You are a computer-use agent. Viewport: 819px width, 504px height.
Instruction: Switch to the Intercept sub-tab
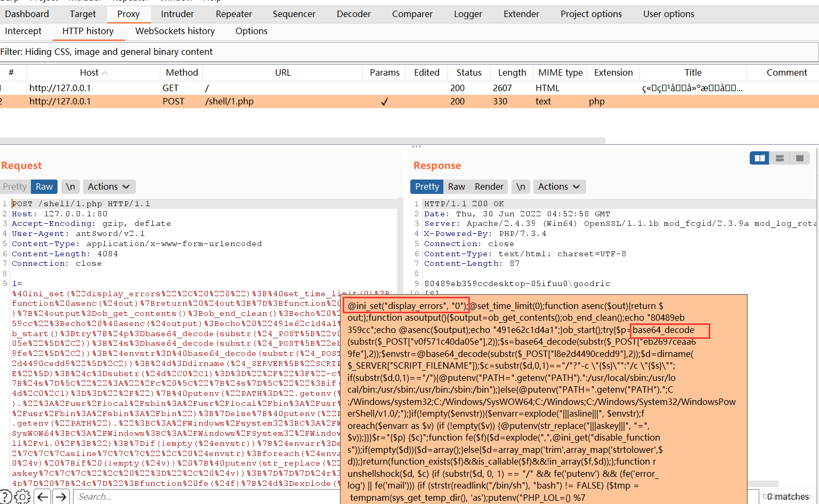[x=23, y=31]
